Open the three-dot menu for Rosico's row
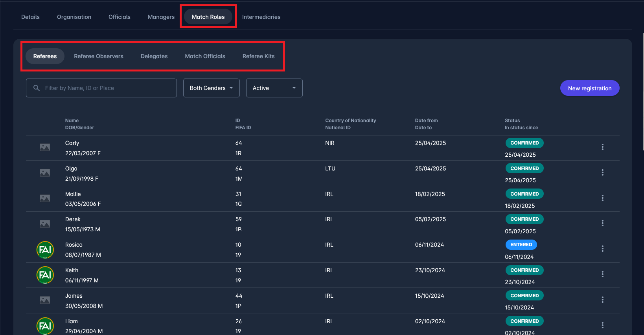 pyautogui.click(x=602, y=249)
